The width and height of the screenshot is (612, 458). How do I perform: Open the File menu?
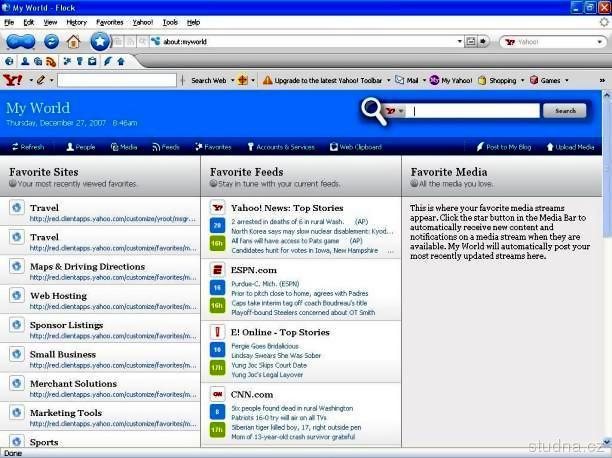coord(9,22)
